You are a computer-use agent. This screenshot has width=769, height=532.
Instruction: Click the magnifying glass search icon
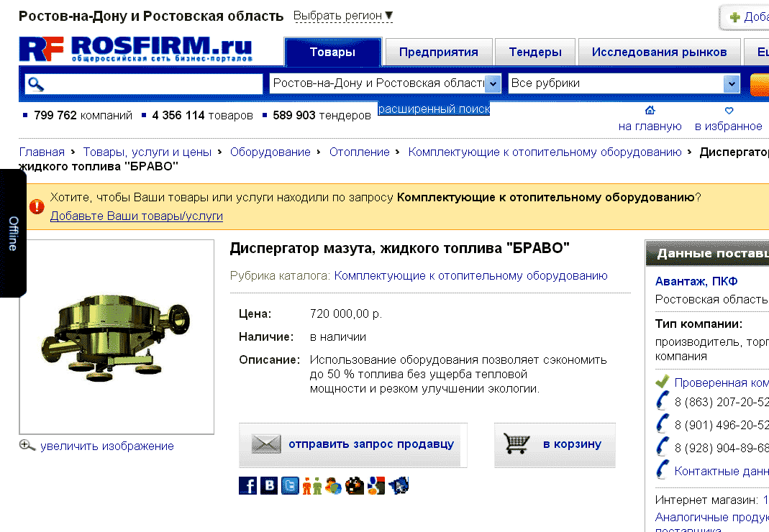point(36,84)
